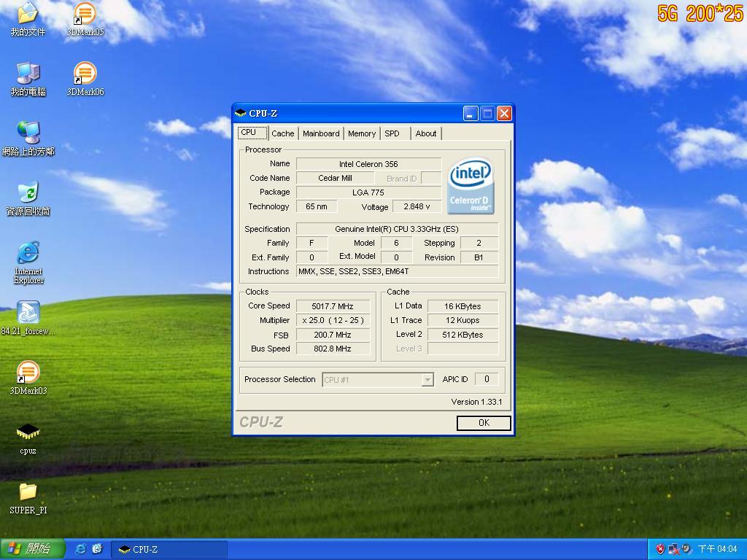The image size is (747, 560).
Task: Click the L1 Data value 16 KBytes
Action: point(462,306)
